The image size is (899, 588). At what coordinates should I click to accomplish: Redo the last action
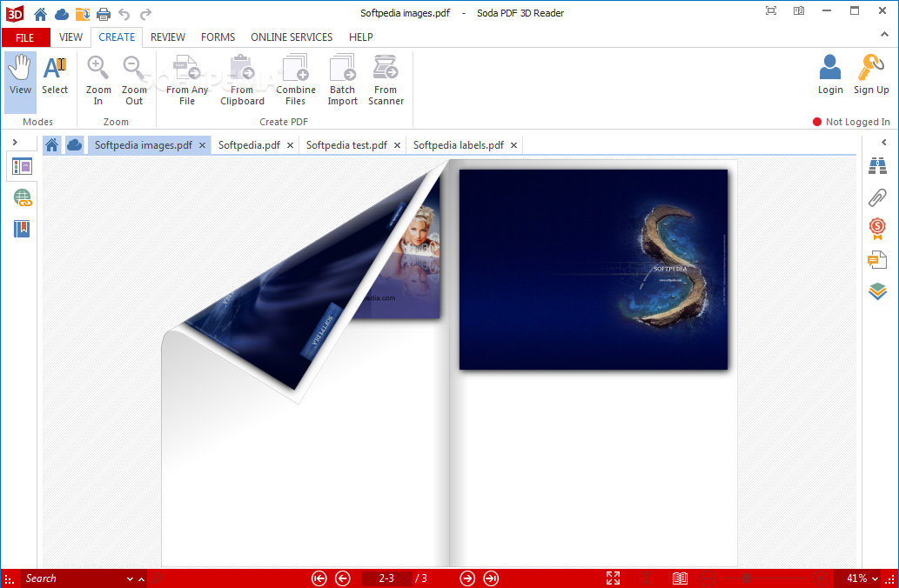(145, 14)
